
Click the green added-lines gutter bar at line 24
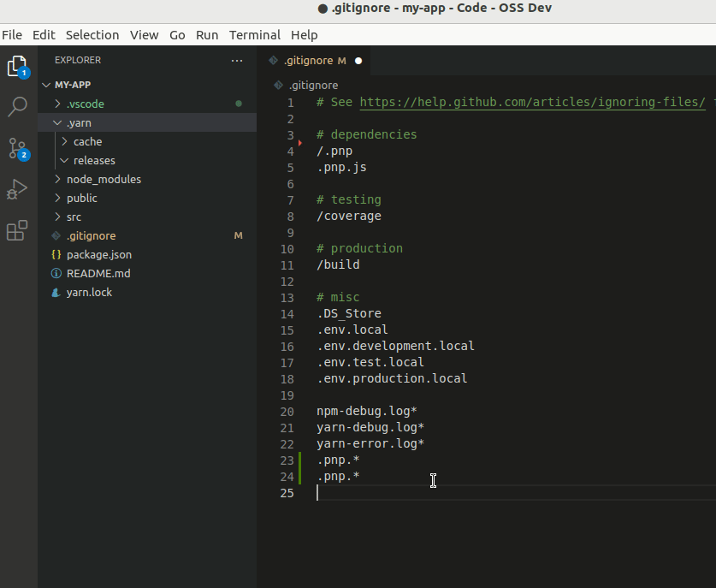pyautogui.click(x=300, y=477)
